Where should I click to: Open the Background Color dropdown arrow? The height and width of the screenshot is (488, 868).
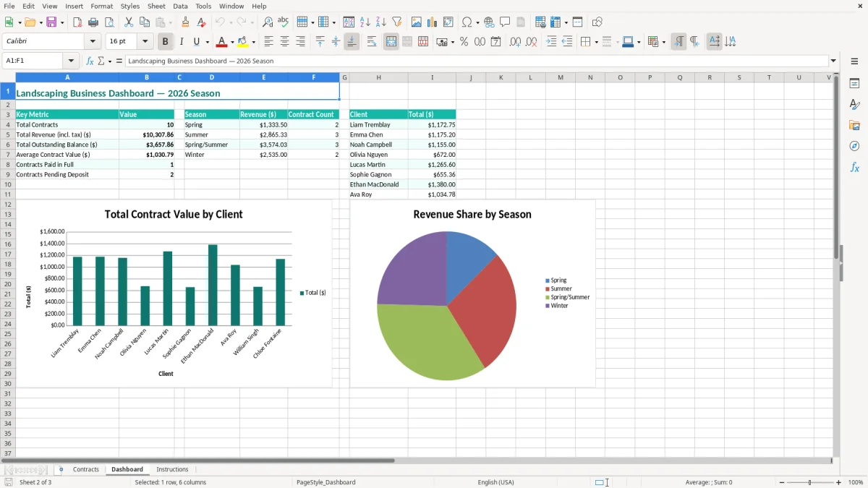click(253, 42)
